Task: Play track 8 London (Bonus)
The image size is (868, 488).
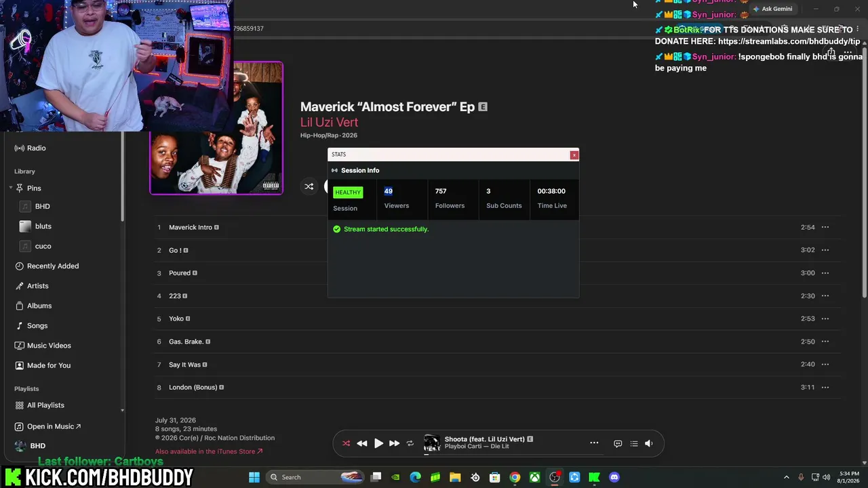Action: 498,387
